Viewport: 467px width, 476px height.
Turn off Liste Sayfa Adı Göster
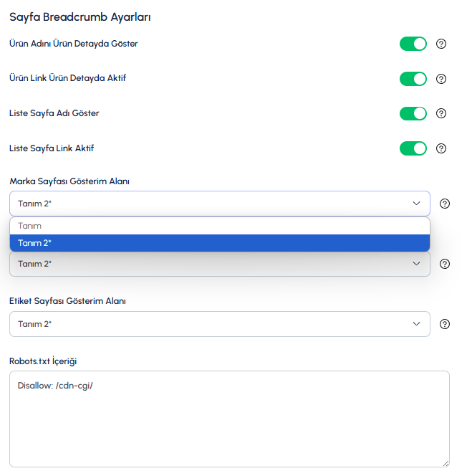pos(413,113)
